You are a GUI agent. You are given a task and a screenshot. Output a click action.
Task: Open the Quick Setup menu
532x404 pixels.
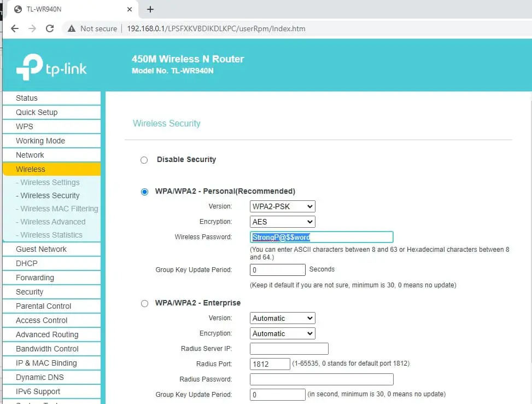[51, 112]
